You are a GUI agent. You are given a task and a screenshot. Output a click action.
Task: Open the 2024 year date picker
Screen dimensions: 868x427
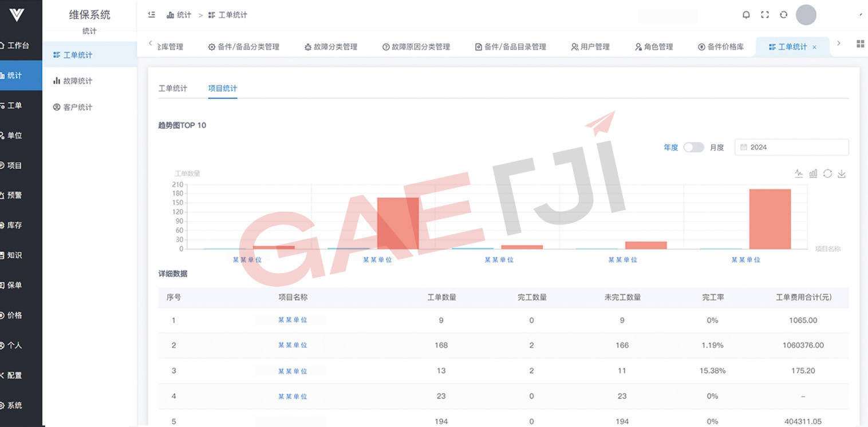tap(791, 147)
